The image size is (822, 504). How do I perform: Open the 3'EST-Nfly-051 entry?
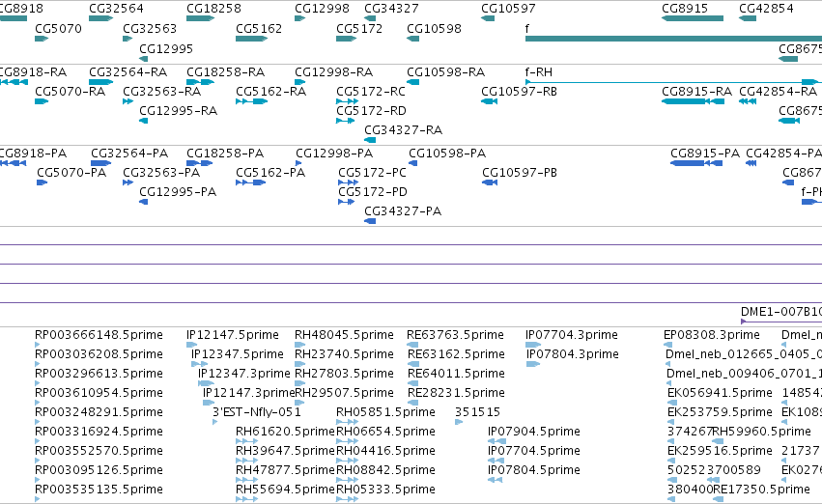257,412
